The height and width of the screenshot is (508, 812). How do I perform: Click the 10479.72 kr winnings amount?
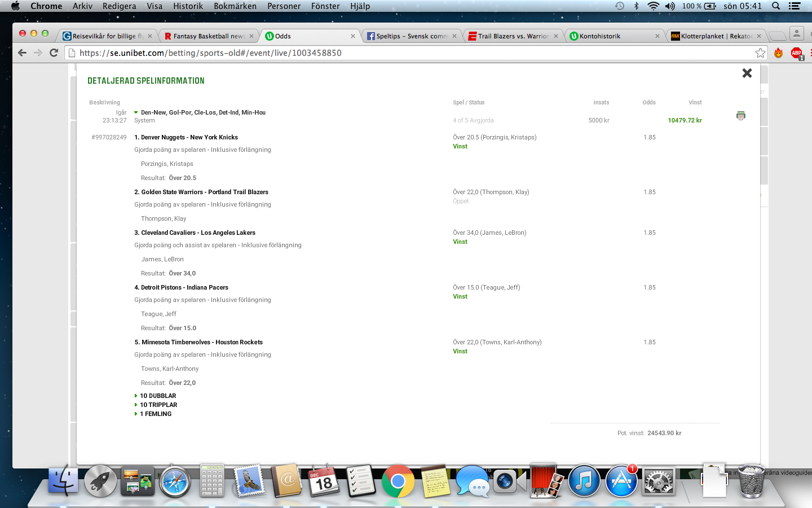point(685,120)
